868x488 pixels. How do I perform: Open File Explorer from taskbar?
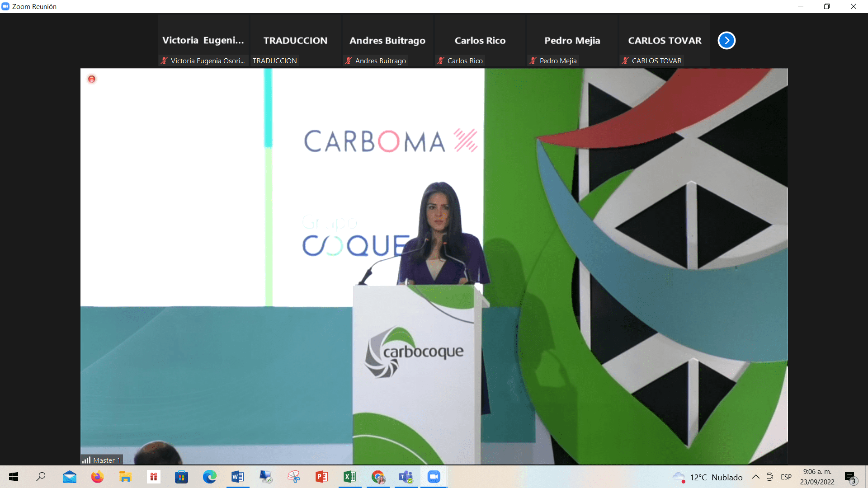(125, 477)
